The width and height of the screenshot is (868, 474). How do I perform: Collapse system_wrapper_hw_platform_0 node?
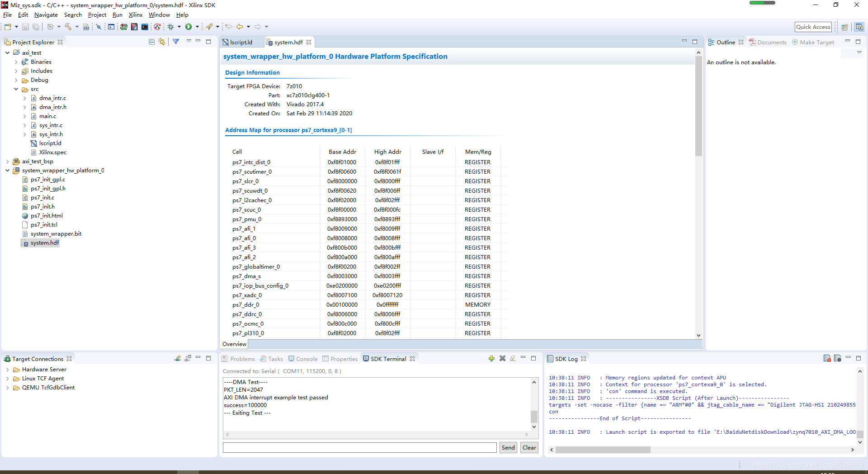tap(8, 171)
